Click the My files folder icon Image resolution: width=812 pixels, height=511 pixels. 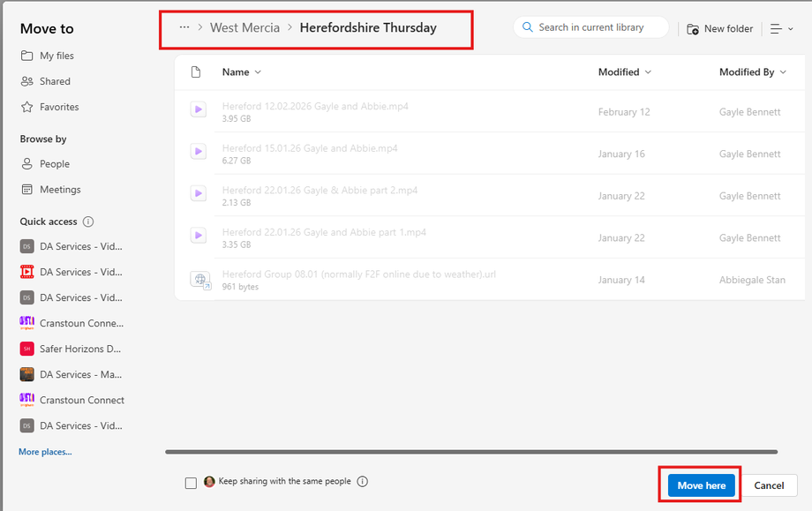pyautogui.click(x=27, y=56)
